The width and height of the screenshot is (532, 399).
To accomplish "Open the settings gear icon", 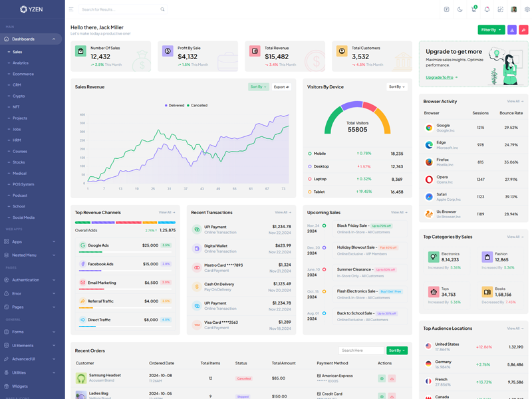I will point(527,9).
